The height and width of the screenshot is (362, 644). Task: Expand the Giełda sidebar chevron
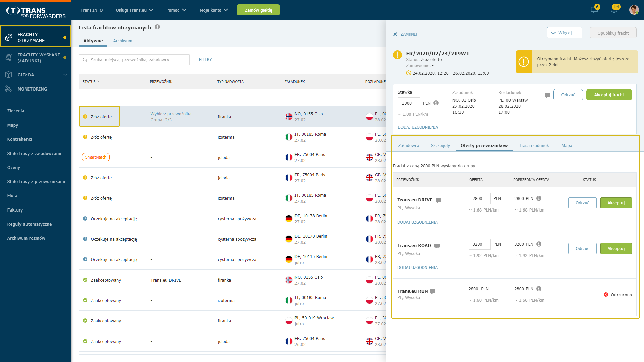tap(65, 75)
